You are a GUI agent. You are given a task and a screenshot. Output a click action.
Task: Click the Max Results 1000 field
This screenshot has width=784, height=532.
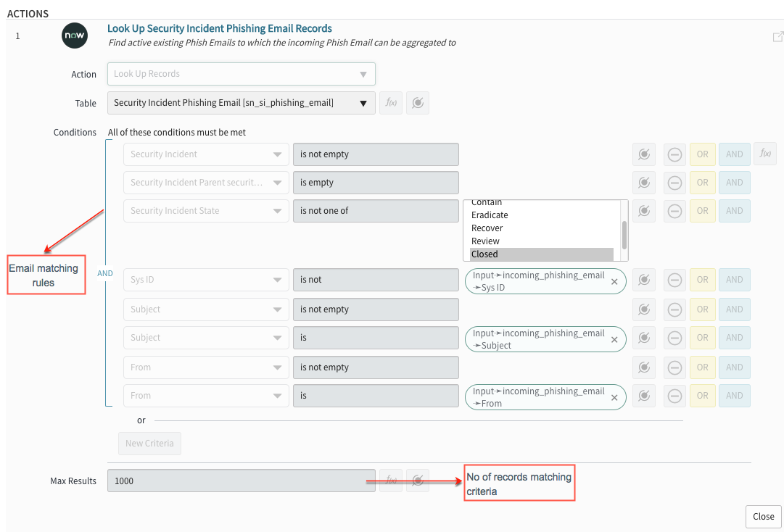point(241,481)
